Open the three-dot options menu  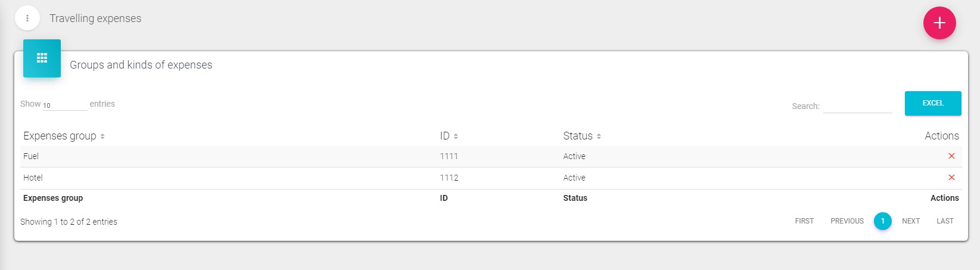click(x=27, y=18)
